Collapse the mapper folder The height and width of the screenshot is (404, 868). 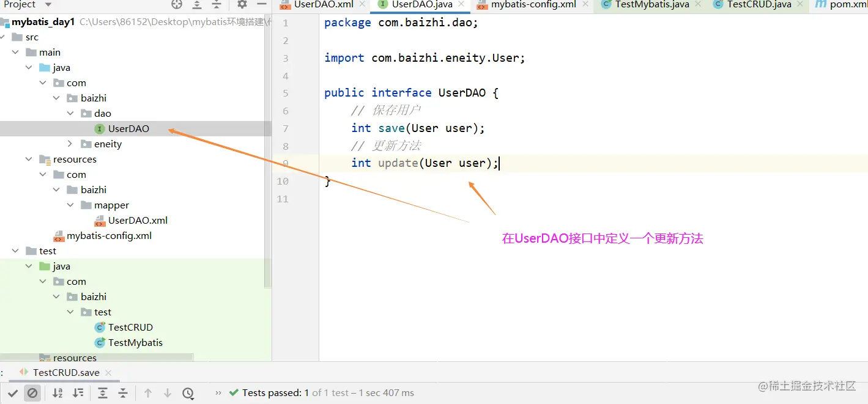(x=71, y=205)
